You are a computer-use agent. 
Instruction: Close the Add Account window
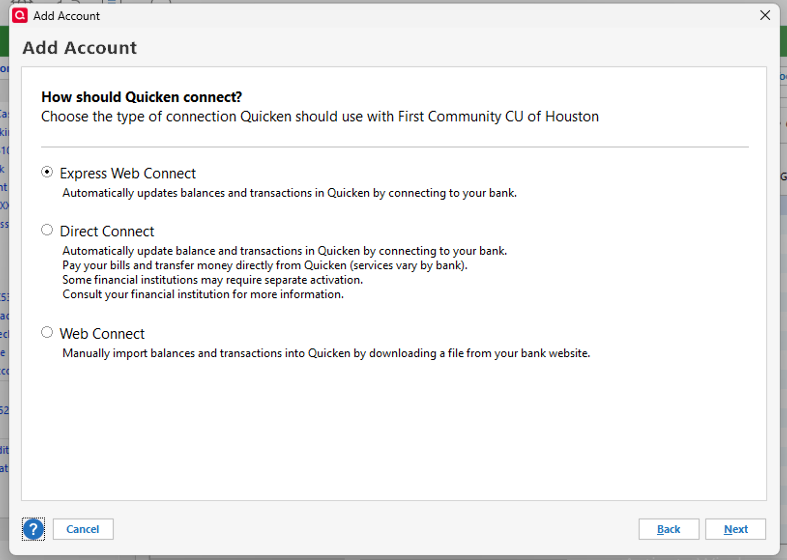[x=765, y=16]
